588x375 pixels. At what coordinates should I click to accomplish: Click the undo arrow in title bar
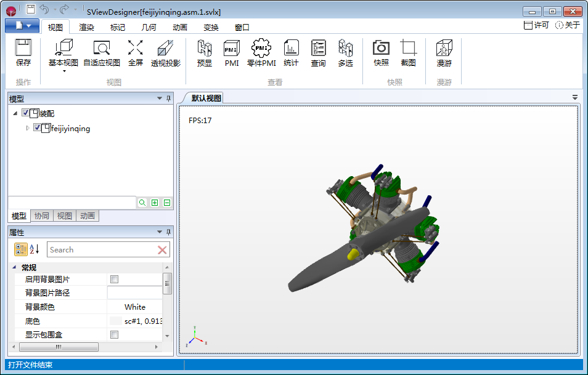pos(44,9)
